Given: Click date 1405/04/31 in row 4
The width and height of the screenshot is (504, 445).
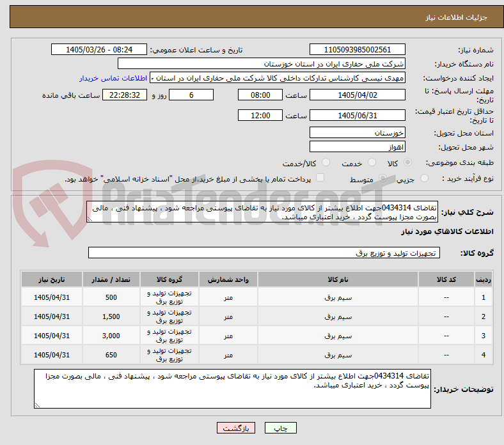Looking at the screenshot, I should coord(52,355).
